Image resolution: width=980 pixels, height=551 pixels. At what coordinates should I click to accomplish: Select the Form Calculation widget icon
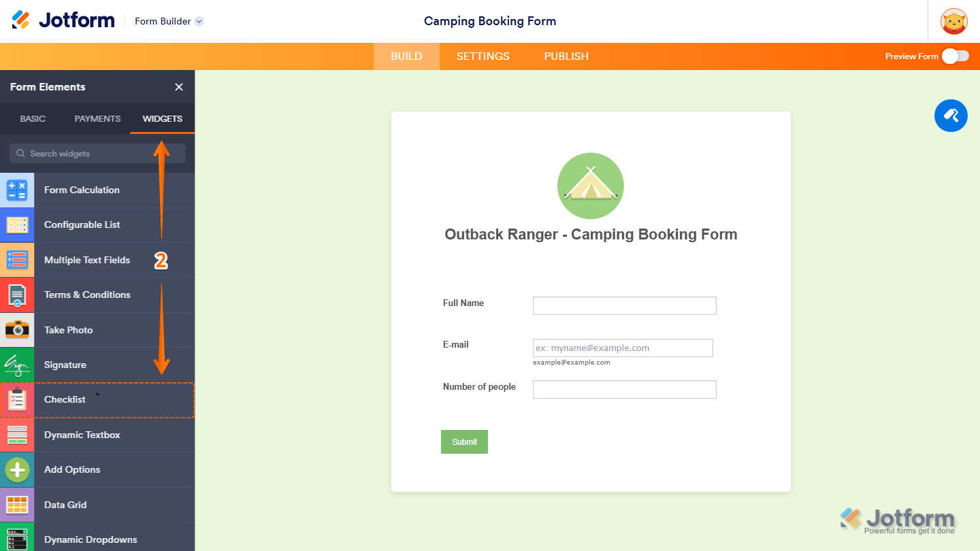17,190
